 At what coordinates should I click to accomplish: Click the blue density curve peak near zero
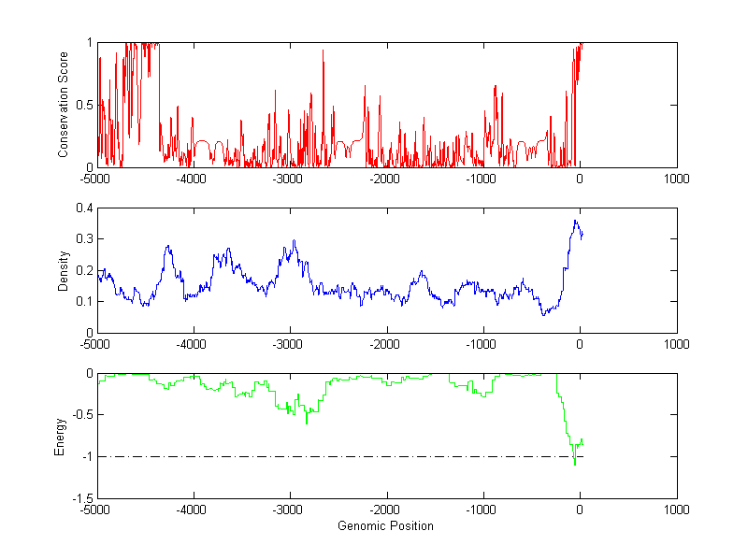click(575, 221)
